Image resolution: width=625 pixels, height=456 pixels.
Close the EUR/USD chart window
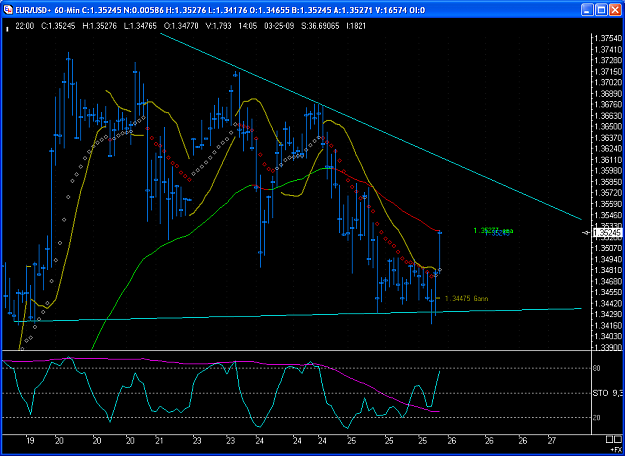point(615,10)
